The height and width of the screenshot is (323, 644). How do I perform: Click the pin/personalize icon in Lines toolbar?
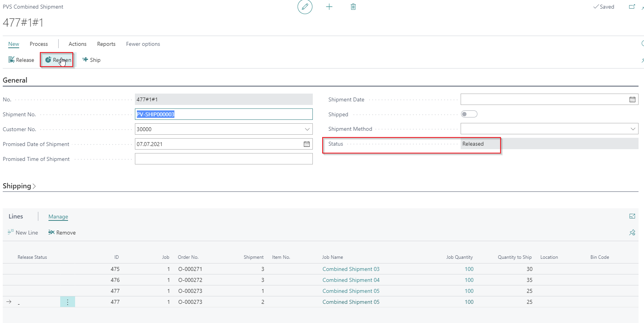point(632,233)
